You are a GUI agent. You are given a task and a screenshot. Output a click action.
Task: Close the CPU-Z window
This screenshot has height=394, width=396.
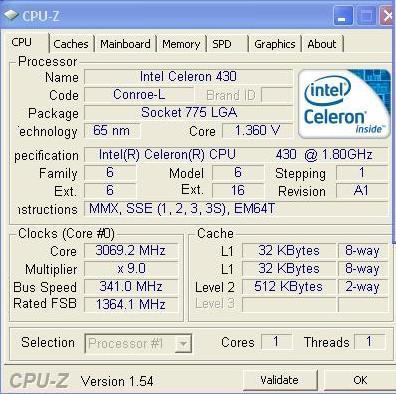click(387, 15)
